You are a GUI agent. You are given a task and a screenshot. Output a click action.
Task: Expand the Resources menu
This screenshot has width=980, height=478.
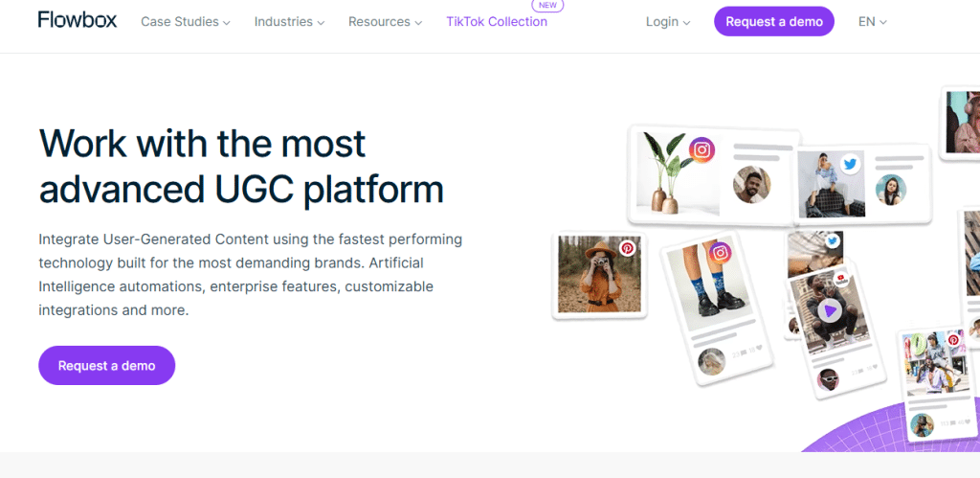(x=385, y=21)
